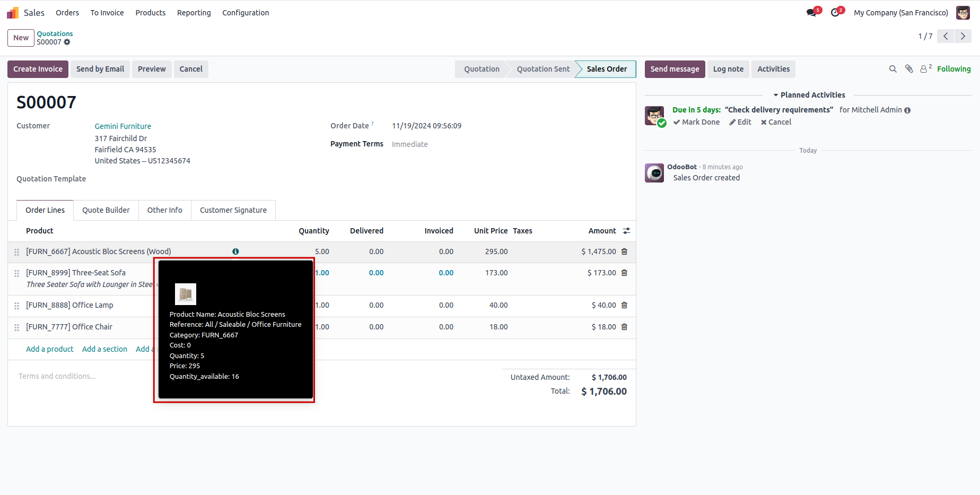Delete the Acoustic Bloc Screens order line
This screenshot has width=980, height=495.
pyautogui.click(x=624, y=251)
